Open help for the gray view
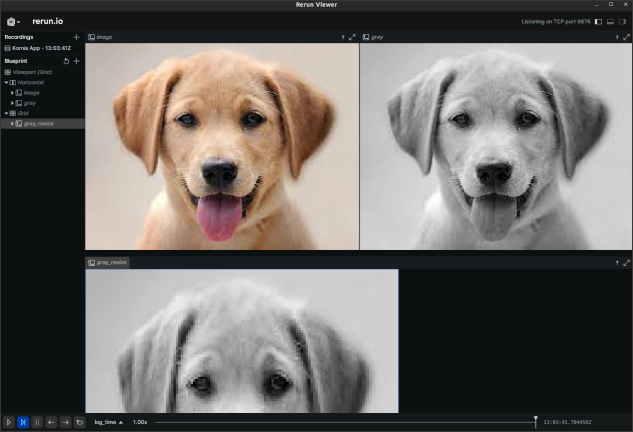The image size is (633, 432). pos(616,37)
